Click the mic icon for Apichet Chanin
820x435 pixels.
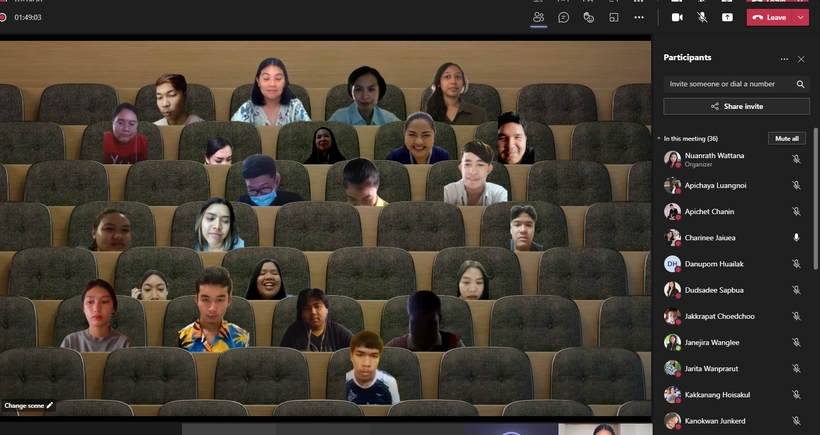point(796,211)
